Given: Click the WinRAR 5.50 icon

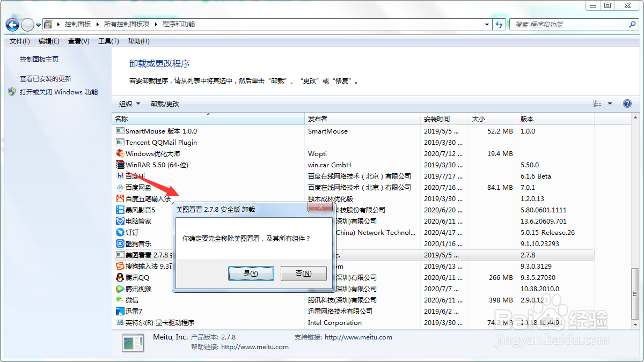Looking at the screenshot, I should [x=120, y=165].
